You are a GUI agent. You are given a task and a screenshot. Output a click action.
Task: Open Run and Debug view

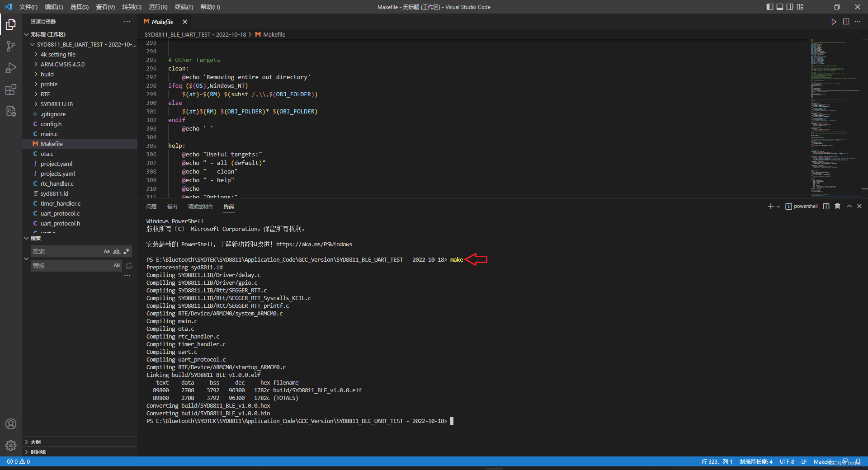click(11, 68)
